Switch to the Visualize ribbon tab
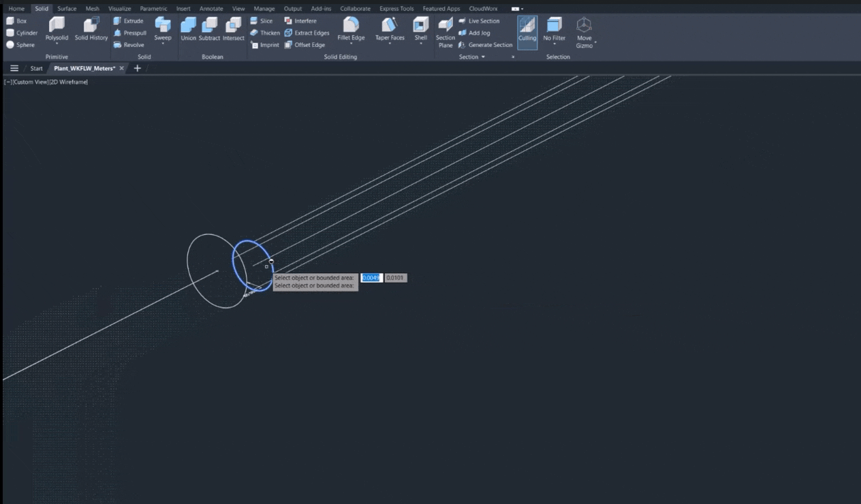Viewport: 861px width, 504px height. coord(120,9)
